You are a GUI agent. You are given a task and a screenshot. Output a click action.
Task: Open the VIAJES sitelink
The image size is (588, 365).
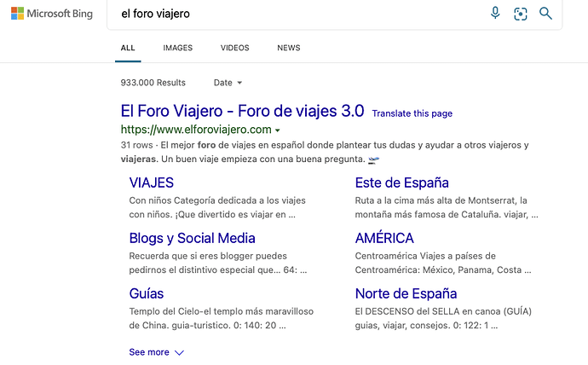[151, 182]
